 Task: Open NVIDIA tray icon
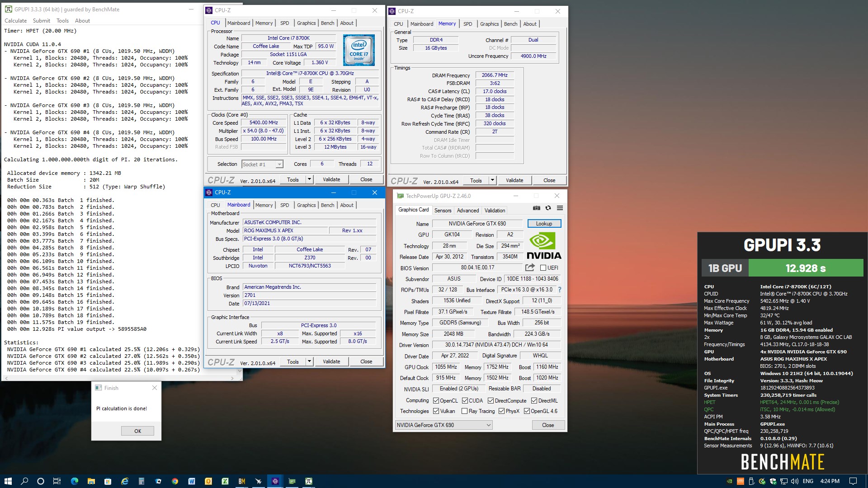(729, 481)
